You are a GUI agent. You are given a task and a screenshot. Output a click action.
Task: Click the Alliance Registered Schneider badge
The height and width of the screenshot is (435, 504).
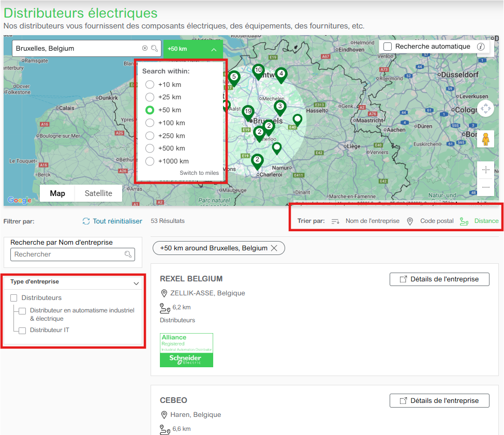[186, 350]
